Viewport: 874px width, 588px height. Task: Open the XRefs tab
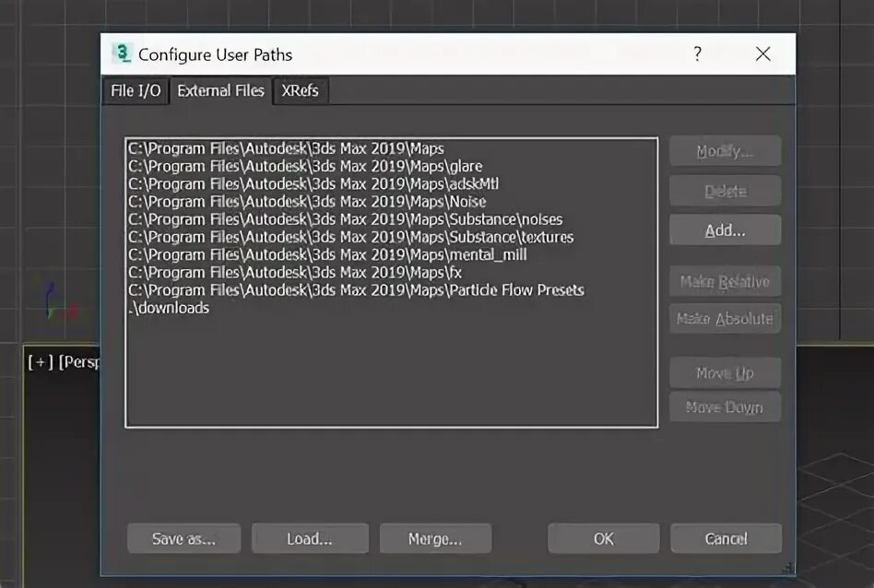[300, 90]
